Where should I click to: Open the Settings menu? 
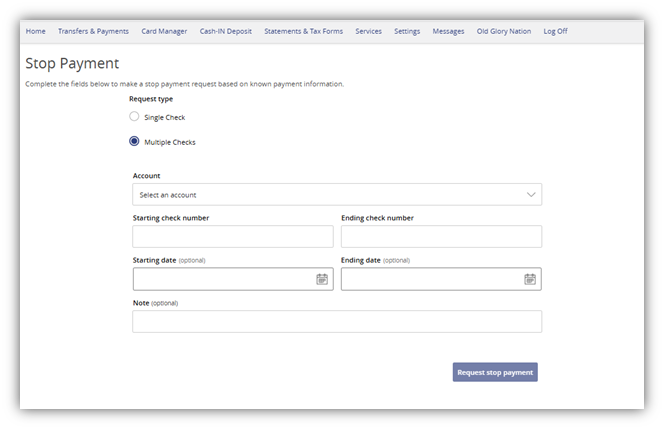pos(407,31)
